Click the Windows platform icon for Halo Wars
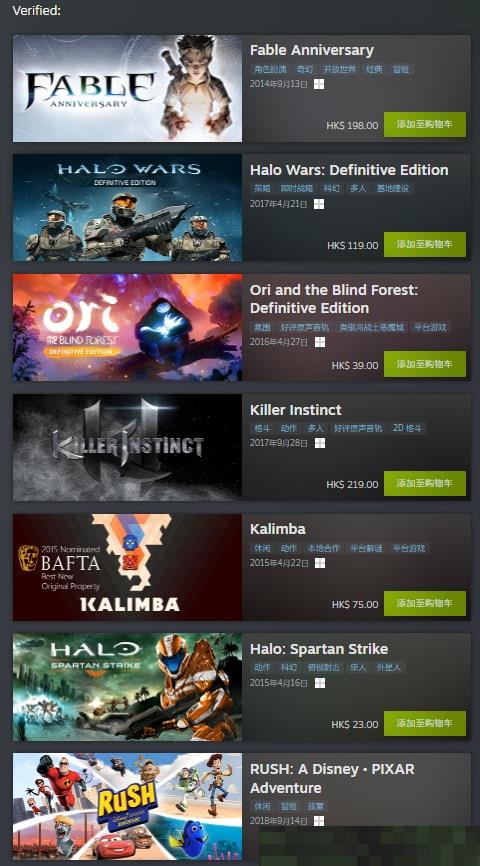This screenshot has width=480, height=866. (319, 204)
